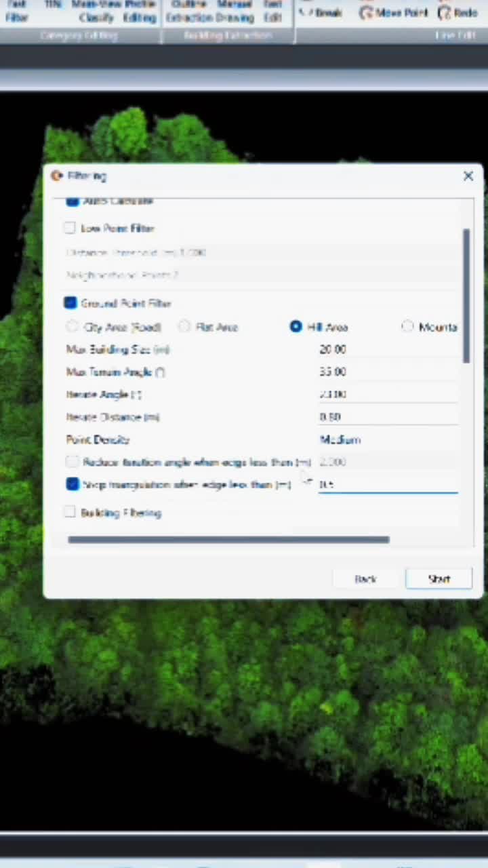Click the Filtering dialog title icon

56,176
